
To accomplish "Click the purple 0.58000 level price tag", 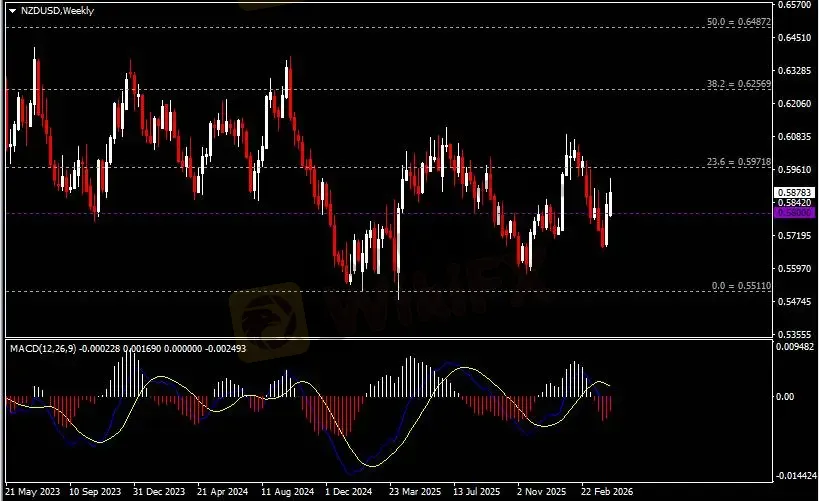I will coord(794,213).
